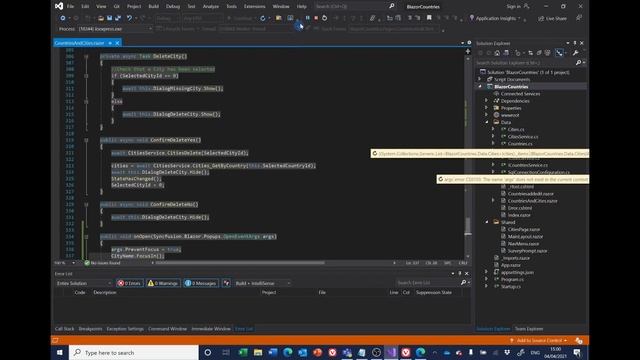Viewport: 640px width, 360px height.
Task: Expand the Dependencies node
Action: 486,101
